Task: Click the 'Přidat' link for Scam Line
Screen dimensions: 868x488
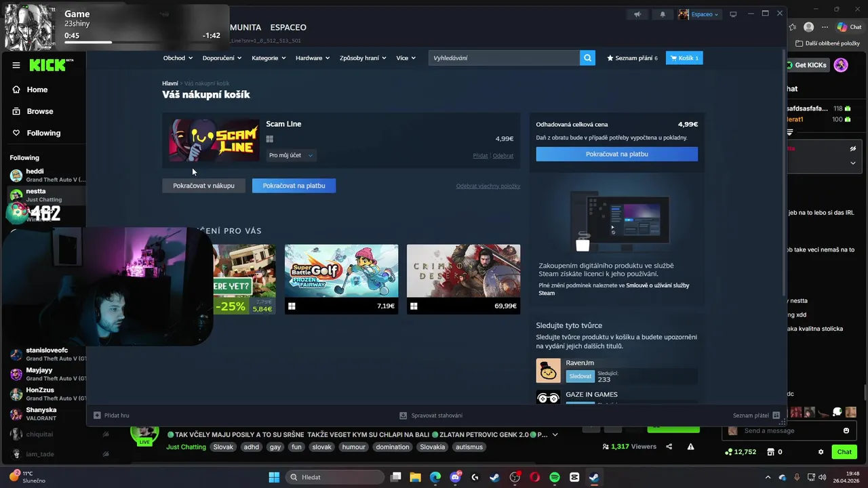Action: (x=480, y=156)
